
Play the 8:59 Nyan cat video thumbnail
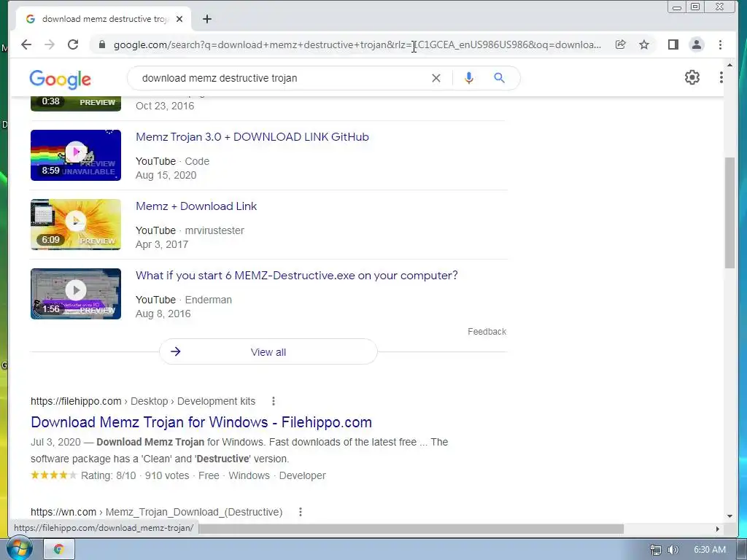pos(76,155)
